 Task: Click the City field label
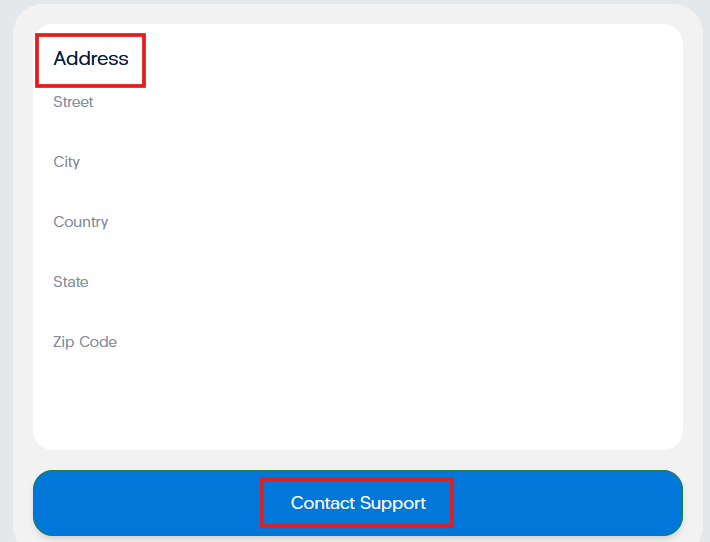(x=67, y=162)
